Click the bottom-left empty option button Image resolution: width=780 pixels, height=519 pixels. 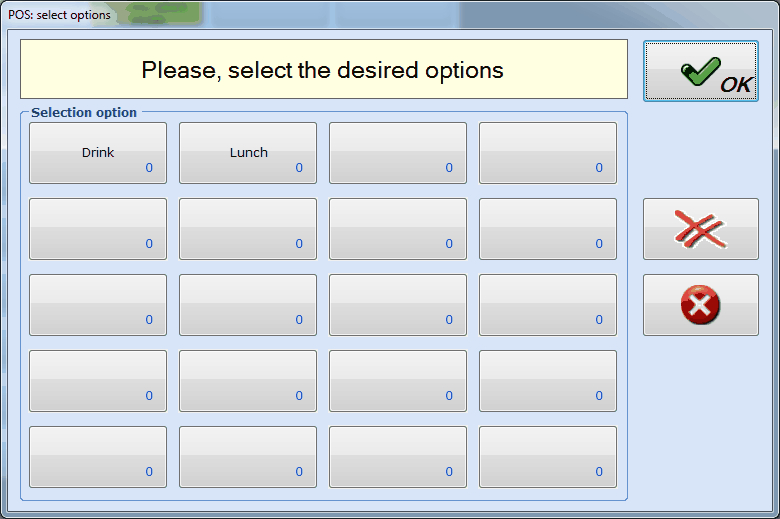click(x=98, y=457)
